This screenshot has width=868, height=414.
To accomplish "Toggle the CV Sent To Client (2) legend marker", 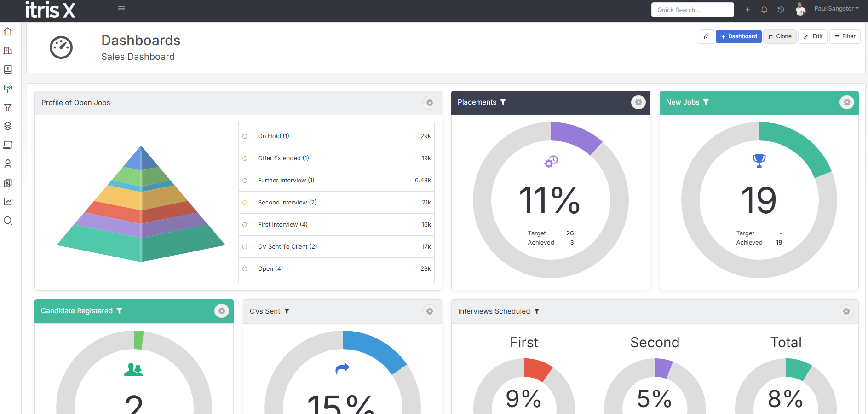I will [x=245, y=247].
